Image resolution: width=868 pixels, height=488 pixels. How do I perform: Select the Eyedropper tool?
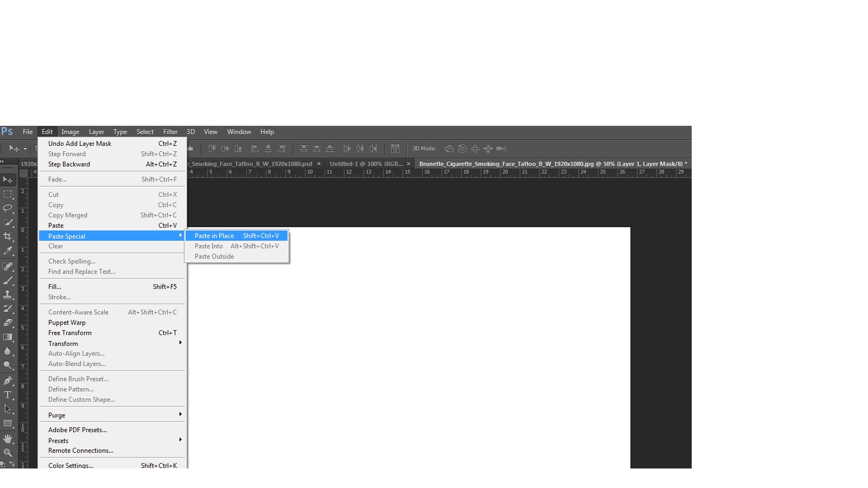(x=8, y=251)
